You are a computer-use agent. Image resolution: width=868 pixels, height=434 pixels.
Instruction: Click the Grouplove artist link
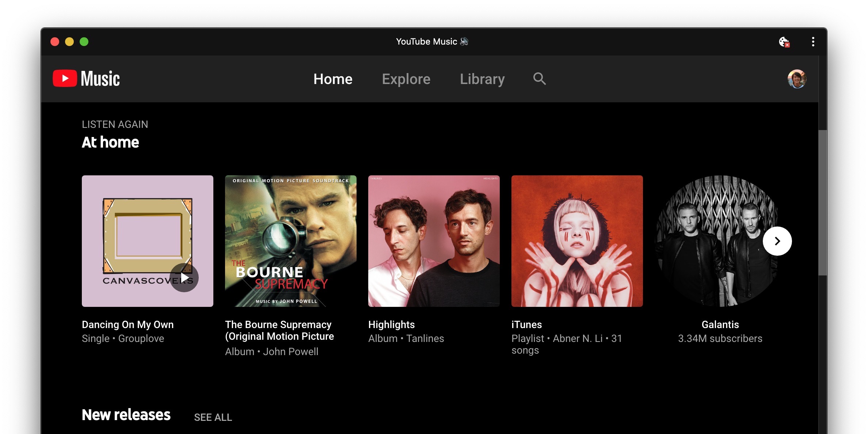(x=141, y=339)
